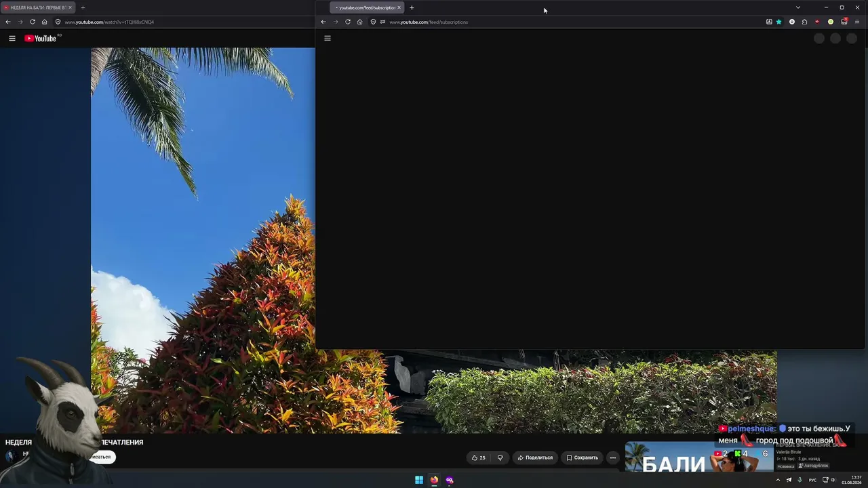868x488 pixels.
Task: Open the red extension icon
Action: (817, 22)
